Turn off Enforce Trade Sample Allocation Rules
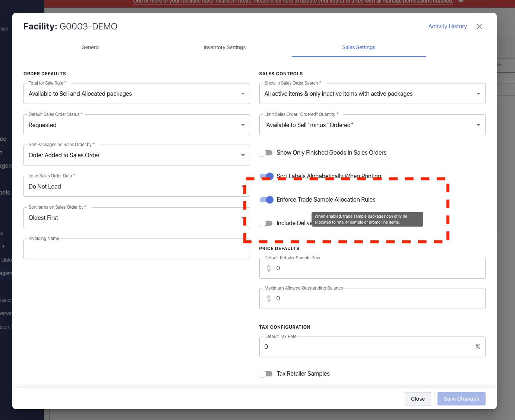The height and width of the screenshot is (420, 515). tap(266, 200)
